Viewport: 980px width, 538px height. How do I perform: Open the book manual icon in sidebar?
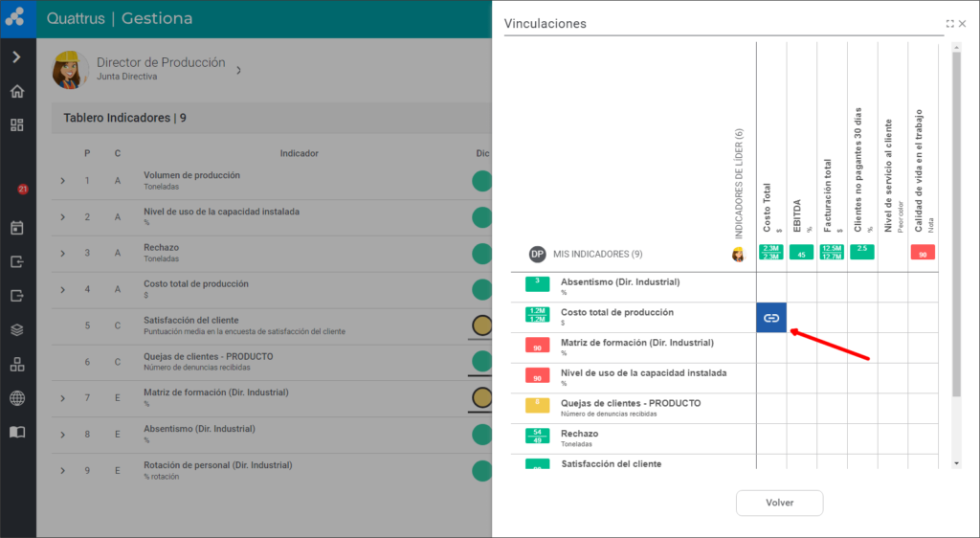click(17, 433)
